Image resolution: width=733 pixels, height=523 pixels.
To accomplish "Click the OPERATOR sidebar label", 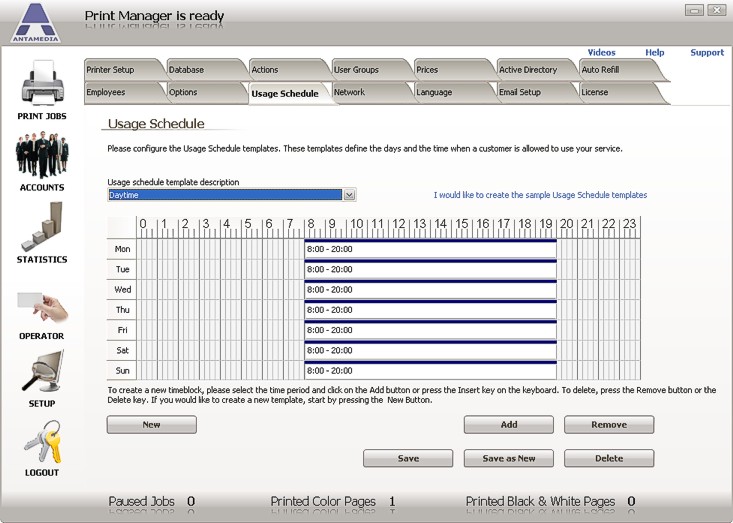I will (42, 336).
